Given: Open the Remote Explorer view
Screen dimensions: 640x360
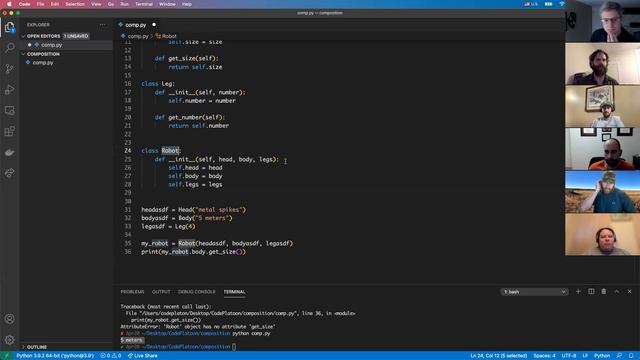Looking at the screenshot, I should click(9, 110).
